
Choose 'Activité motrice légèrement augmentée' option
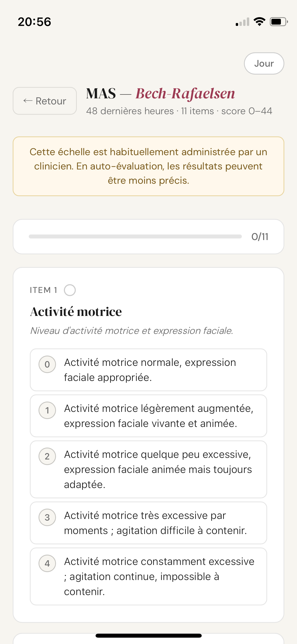coord(158,416)
